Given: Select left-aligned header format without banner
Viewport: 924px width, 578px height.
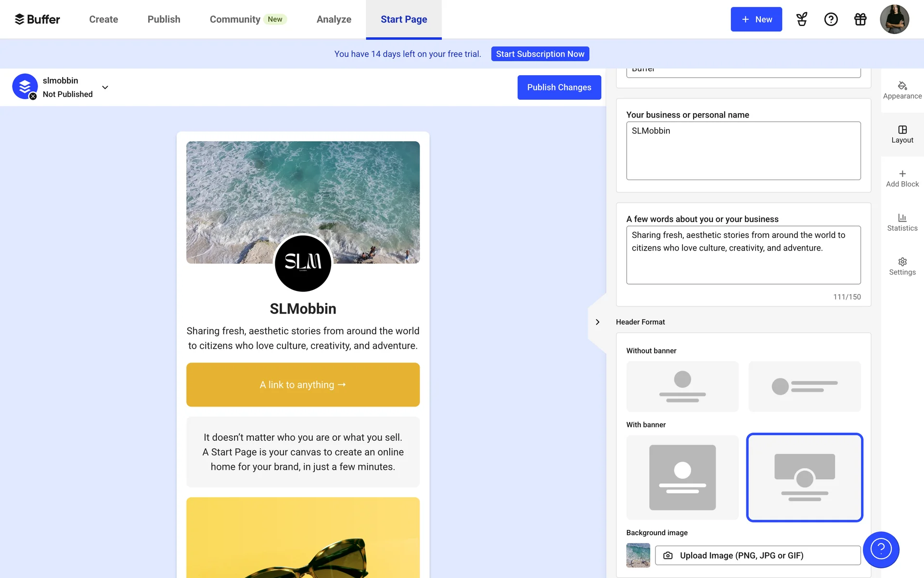Looking at the screenshot, I should (x=804, y=386).
